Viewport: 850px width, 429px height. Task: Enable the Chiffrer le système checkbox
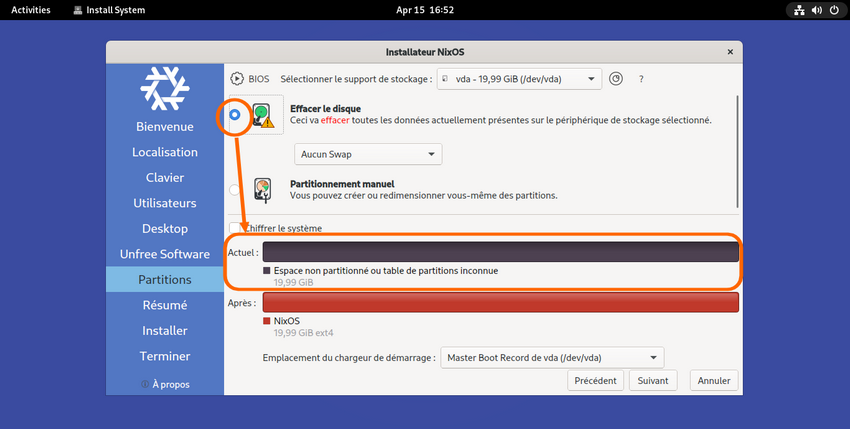(x=236, y=228)
